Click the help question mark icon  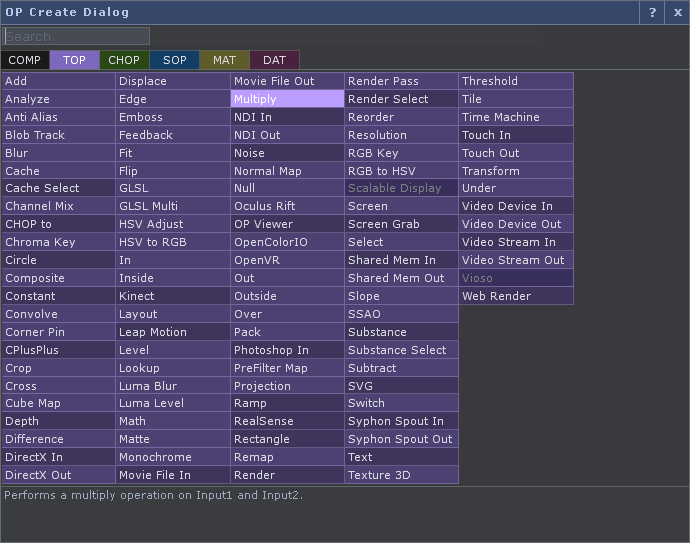pyautogui.click(x=652, y=12)
